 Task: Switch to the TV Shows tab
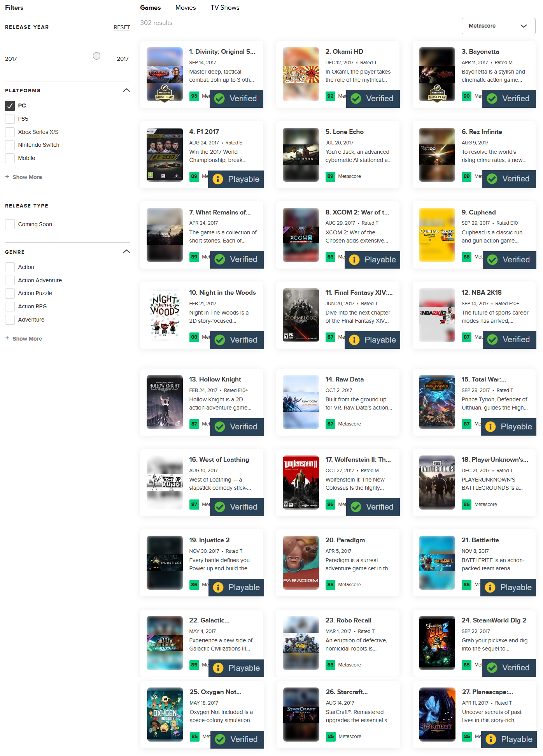[x=225, y=8]
